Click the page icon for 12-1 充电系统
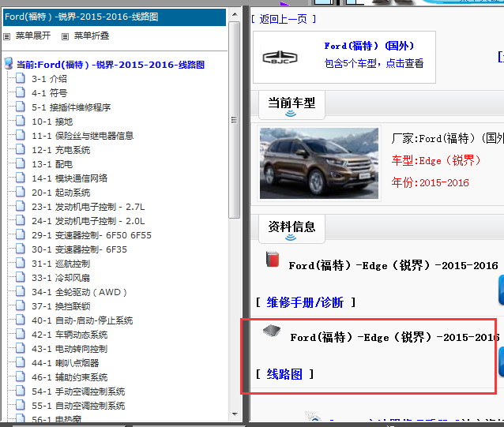The image size is (504, 427). (x=21, y=150)
